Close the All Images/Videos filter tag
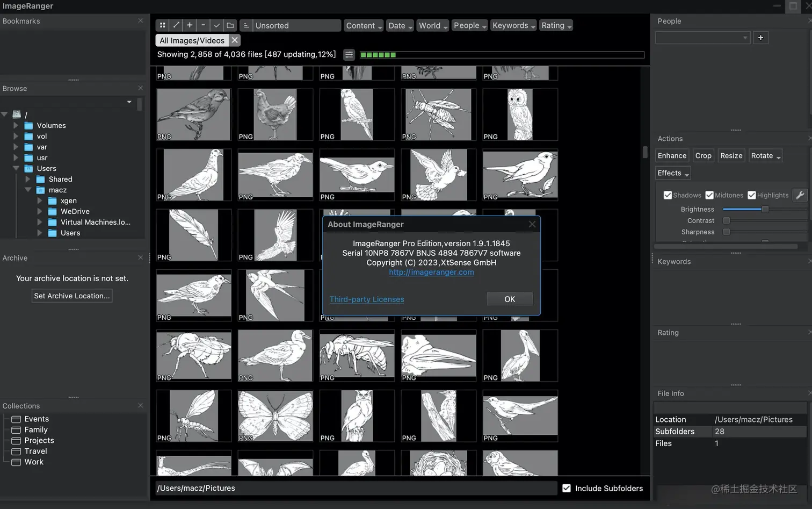 pos(235,40)
